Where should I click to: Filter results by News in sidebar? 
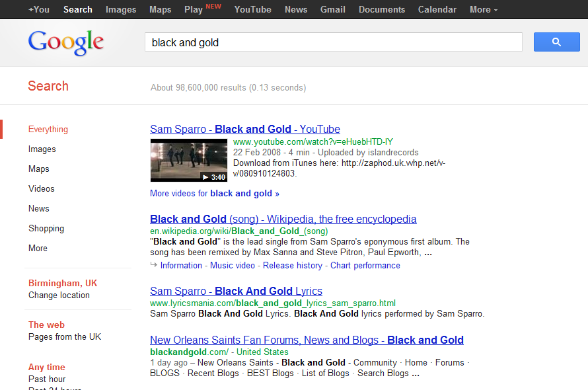[38, 208]
